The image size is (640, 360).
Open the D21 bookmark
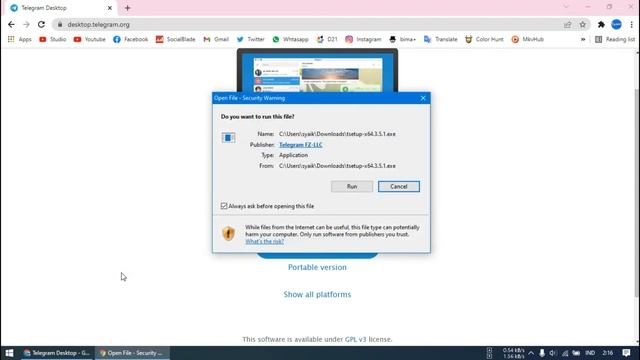click(x=327, y=39)
